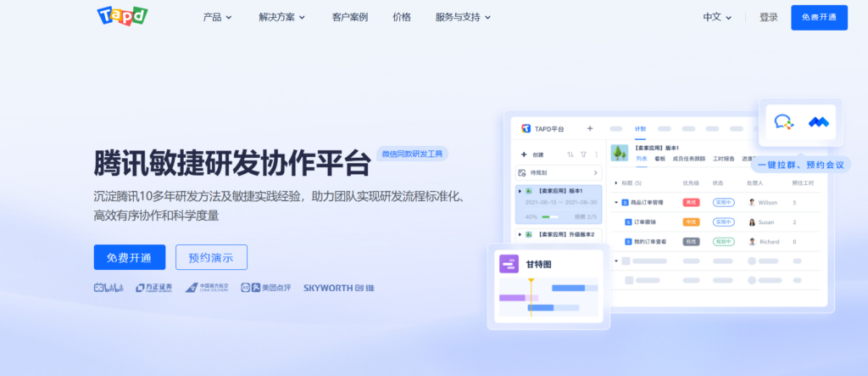The width and height of the screenshot is (868, 376).
Task: Click the 优先级 column header
Action: (691, 182)
